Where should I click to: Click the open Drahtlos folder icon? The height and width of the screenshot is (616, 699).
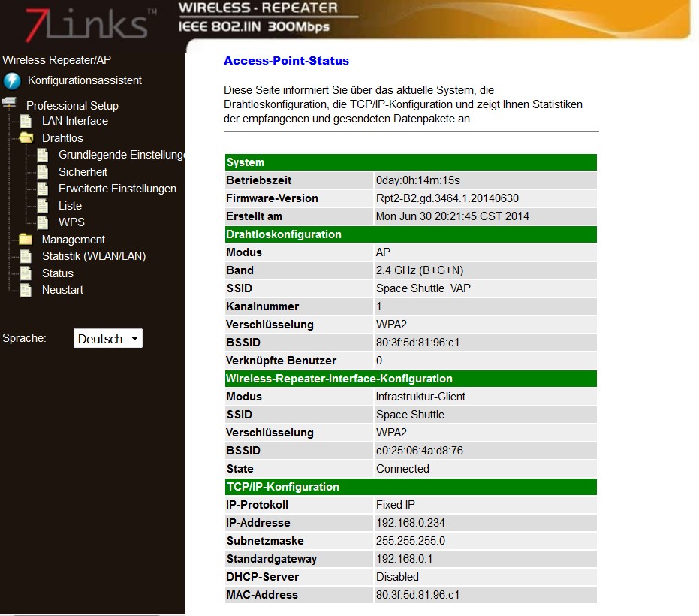pos(26,138)
